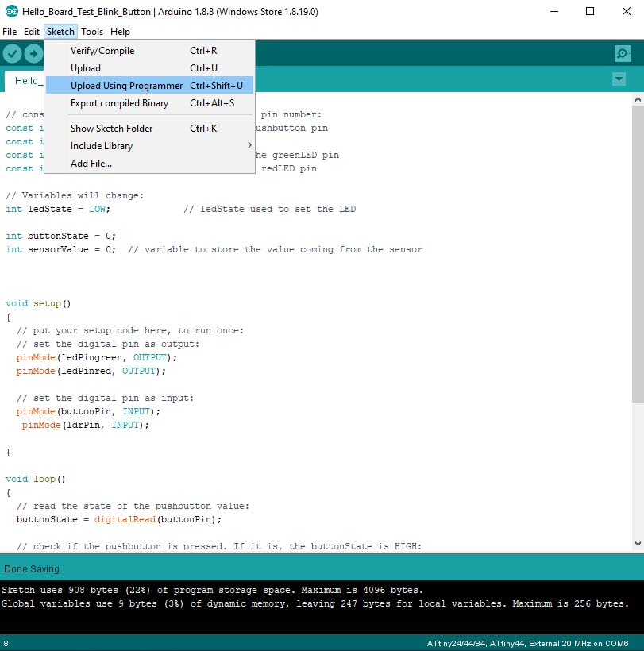
Task: Click 'pinMode(buttonPin, INPUT);' line
Action: click(88, 411)
